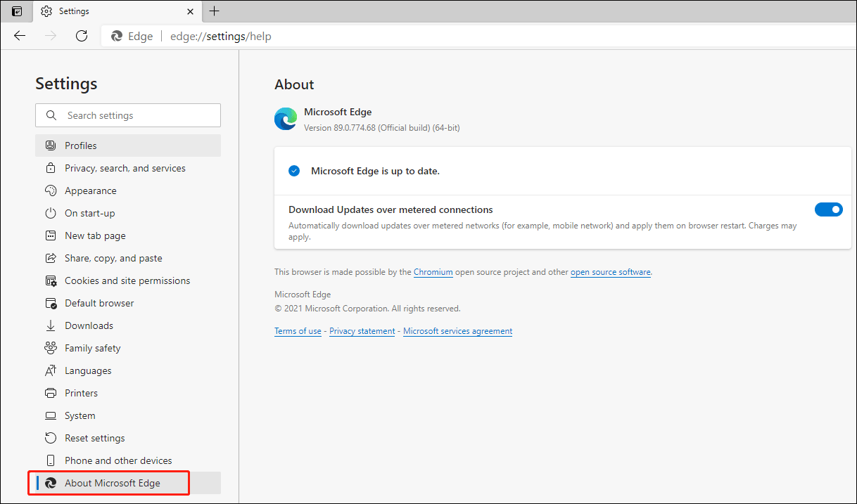
Task: Open Privacy, search, and services settings
Action: tap(125, 168)
